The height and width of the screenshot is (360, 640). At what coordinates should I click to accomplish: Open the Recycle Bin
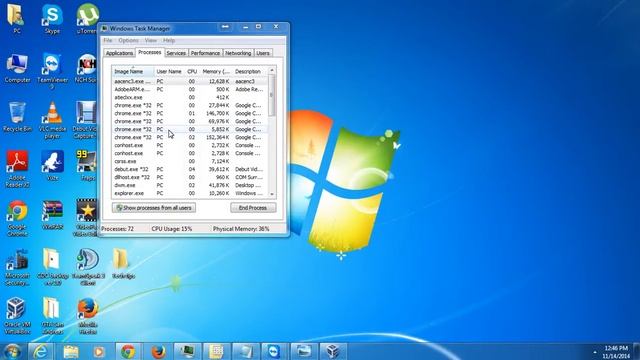click(x=17, y=117)
